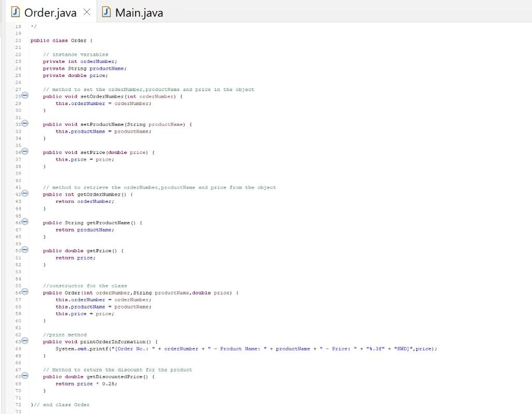532x414 pixels.
Task: Click line number 56 in the gutter
Action: pyautogui.click(x=18, y=292)
